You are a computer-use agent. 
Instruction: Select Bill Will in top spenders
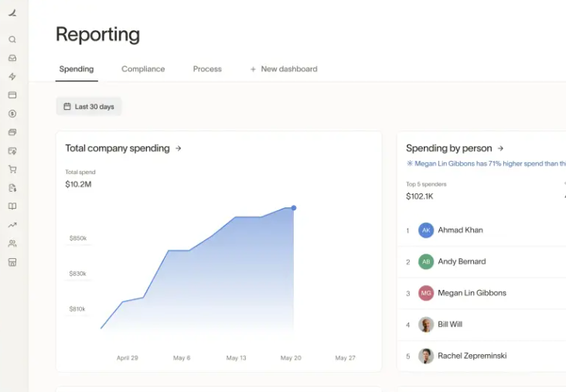pyautogui.click(x=450, y=324)
